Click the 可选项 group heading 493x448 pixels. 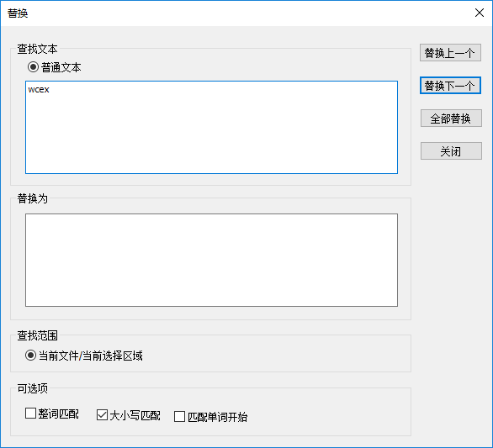coord(32,388)
